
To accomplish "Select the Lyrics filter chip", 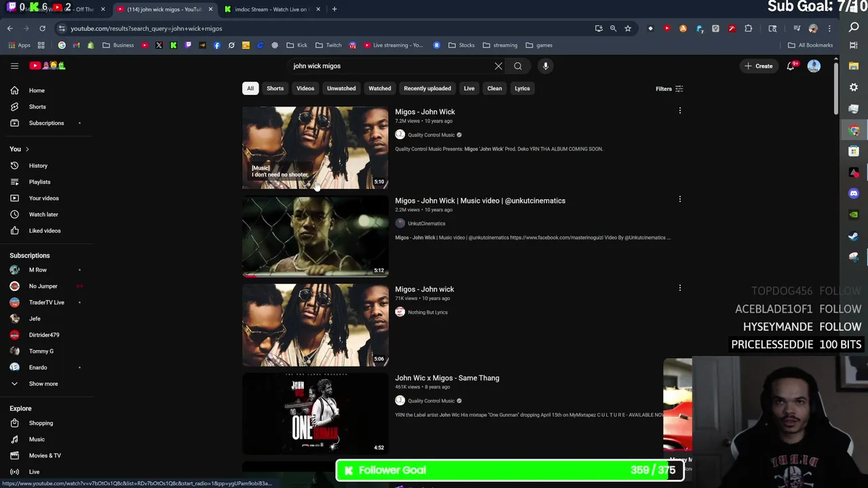I will 522,88.
